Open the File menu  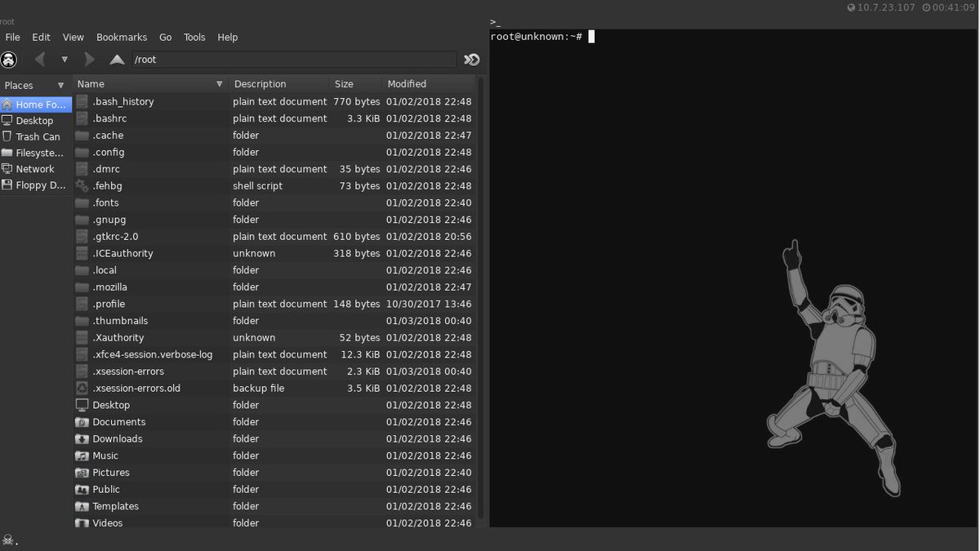pyautogui.click(x=12, y=38)
